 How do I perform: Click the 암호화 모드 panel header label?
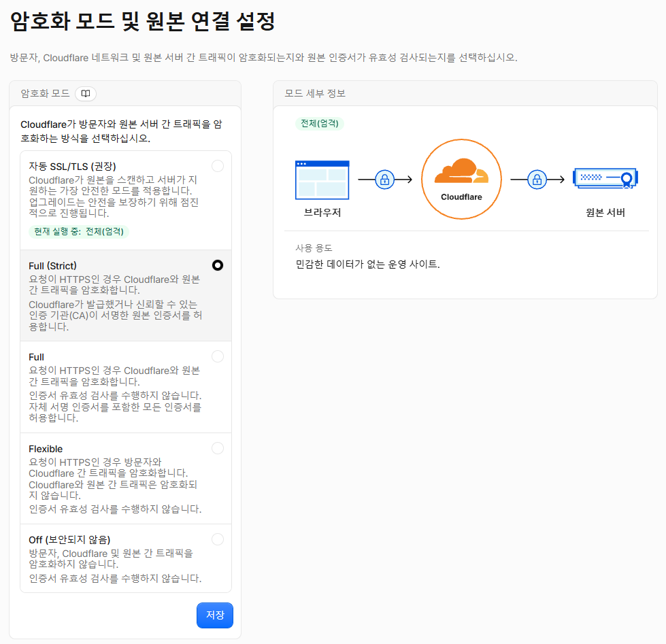(x=46, y=93)
